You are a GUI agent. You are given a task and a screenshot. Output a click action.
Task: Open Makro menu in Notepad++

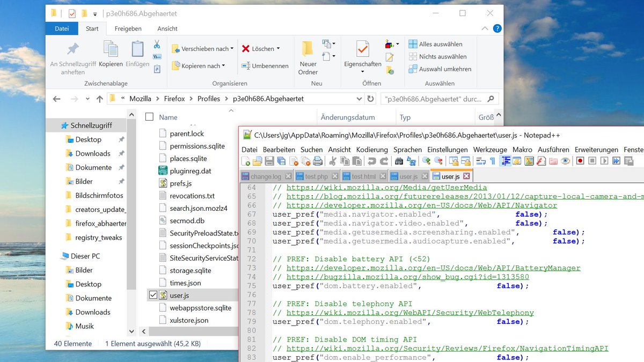(522, 150)
